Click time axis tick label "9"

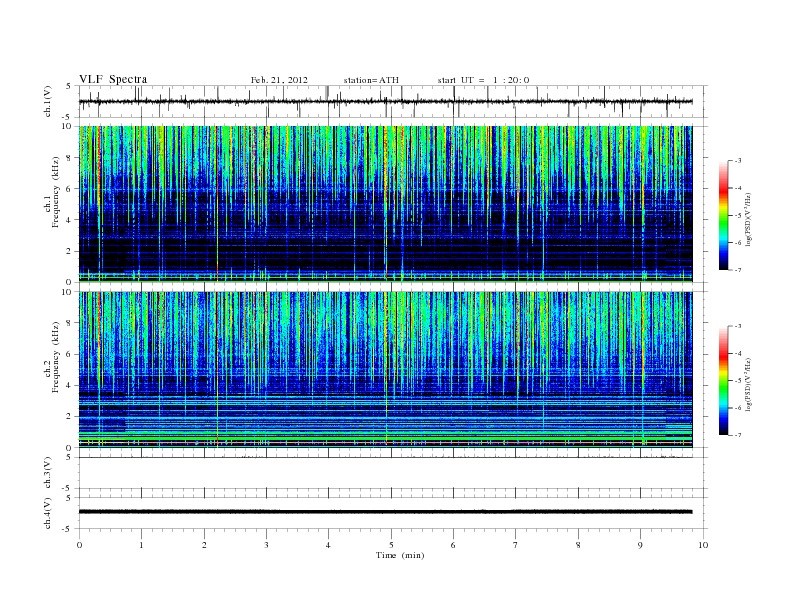(x=640, y=545)
